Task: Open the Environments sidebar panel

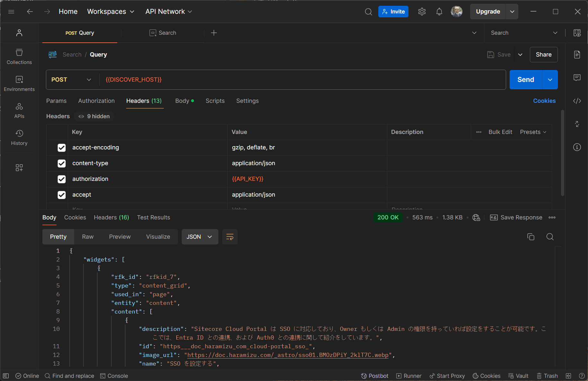Action: (x=19, y=84)
